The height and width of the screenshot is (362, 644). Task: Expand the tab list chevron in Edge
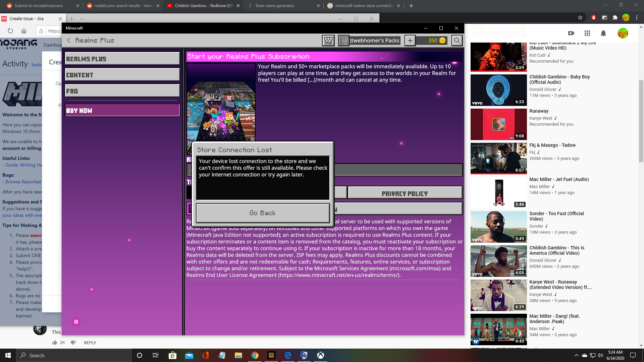click(83, 19)
